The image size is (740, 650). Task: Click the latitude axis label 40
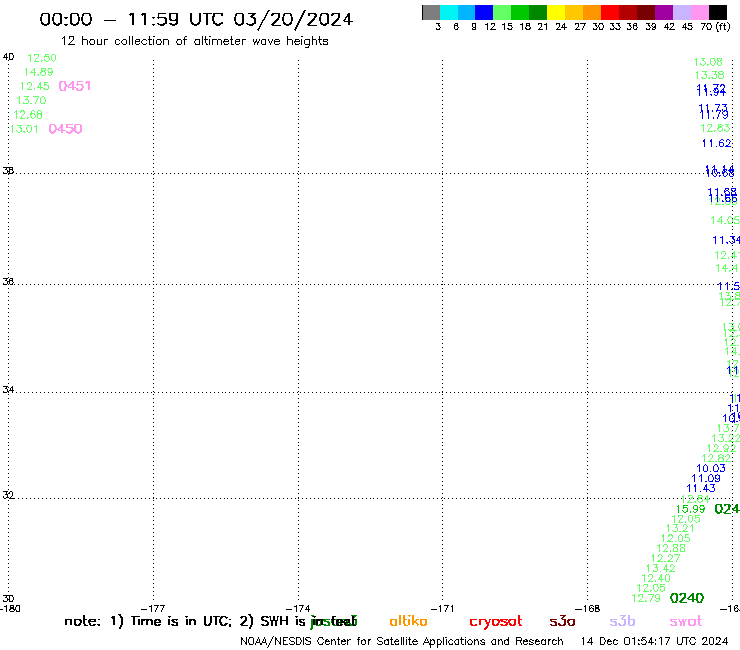(8, 57)
